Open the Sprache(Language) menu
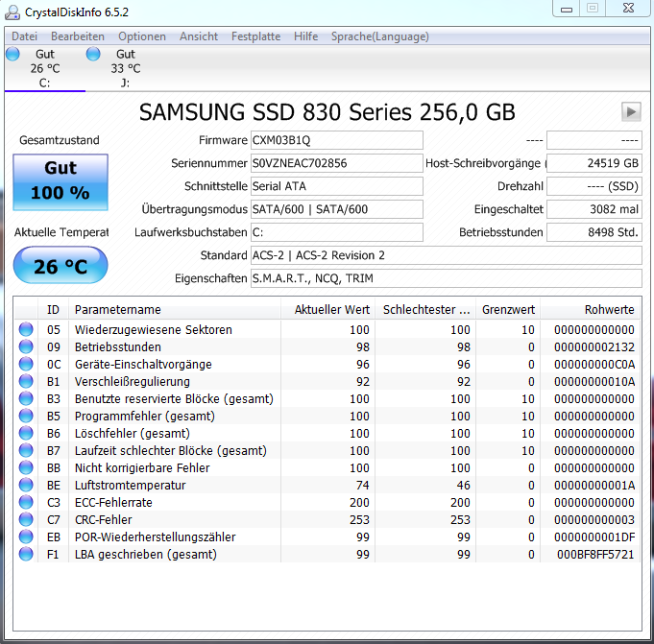 point(379,36)
